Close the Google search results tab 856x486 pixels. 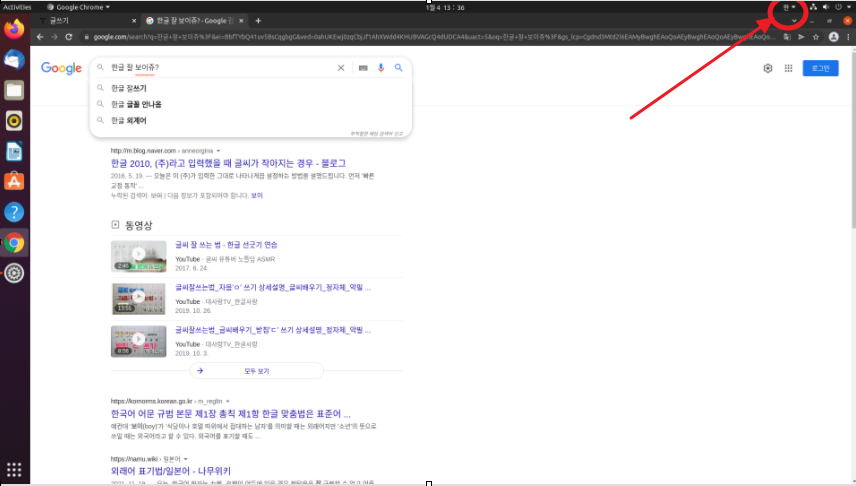(x=241, y=21)
